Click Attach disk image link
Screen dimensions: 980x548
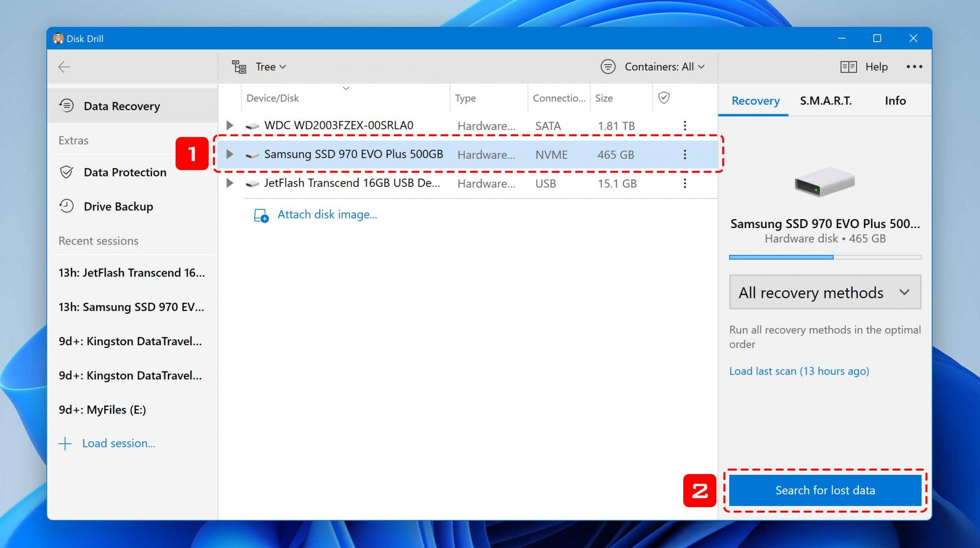pyautogui.click(x=327, y=215)
